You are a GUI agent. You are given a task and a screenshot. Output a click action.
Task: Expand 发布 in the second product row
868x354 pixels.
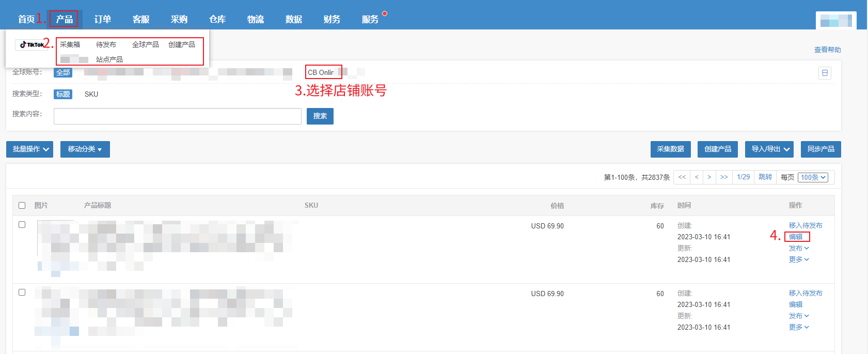click(798, 316)
